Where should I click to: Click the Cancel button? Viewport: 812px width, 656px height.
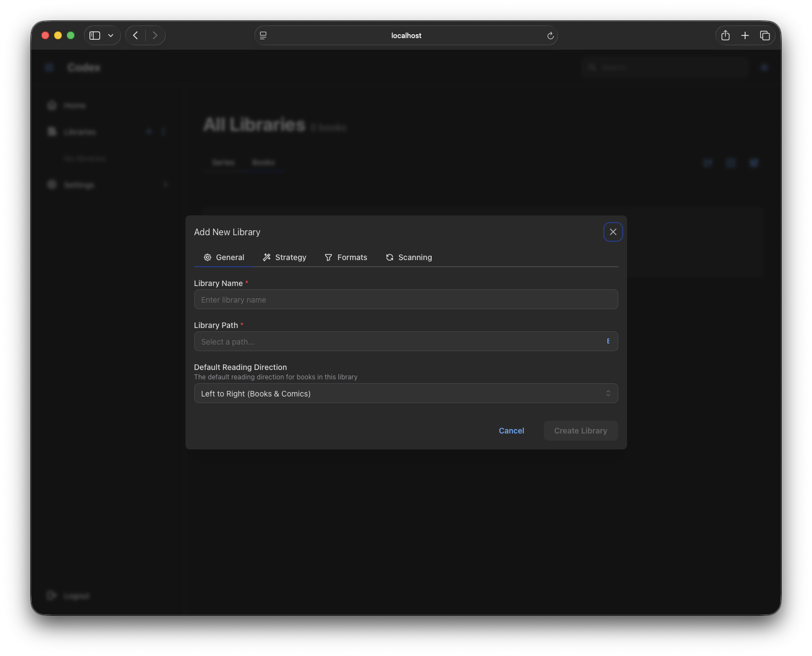point(511,431)
